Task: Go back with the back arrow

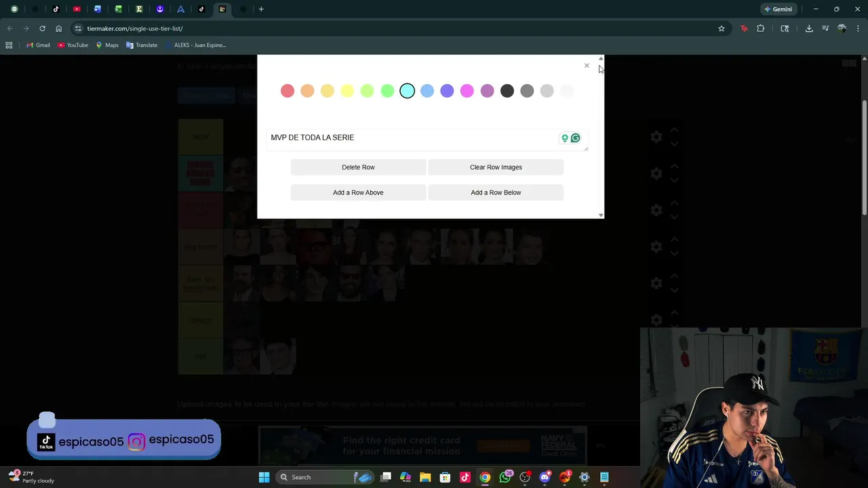Action: (x=9, y=28)
